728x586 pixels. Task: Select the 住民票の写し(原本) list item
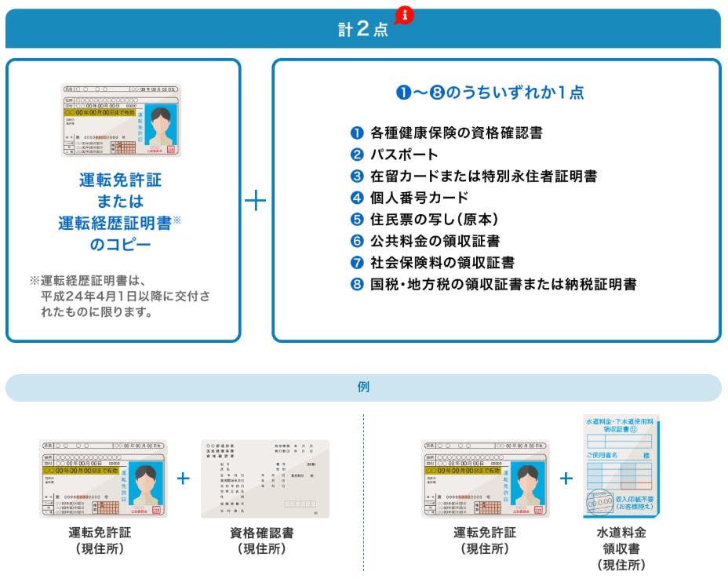pyautogui.click(x=434, y=220)
